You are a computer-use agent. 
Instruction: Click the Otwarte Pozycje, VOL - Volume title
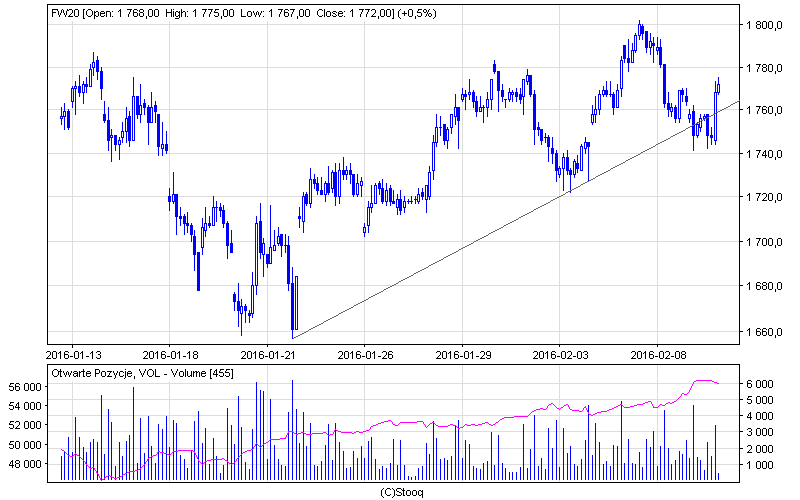pyautogui.click(x=142, y=373)
